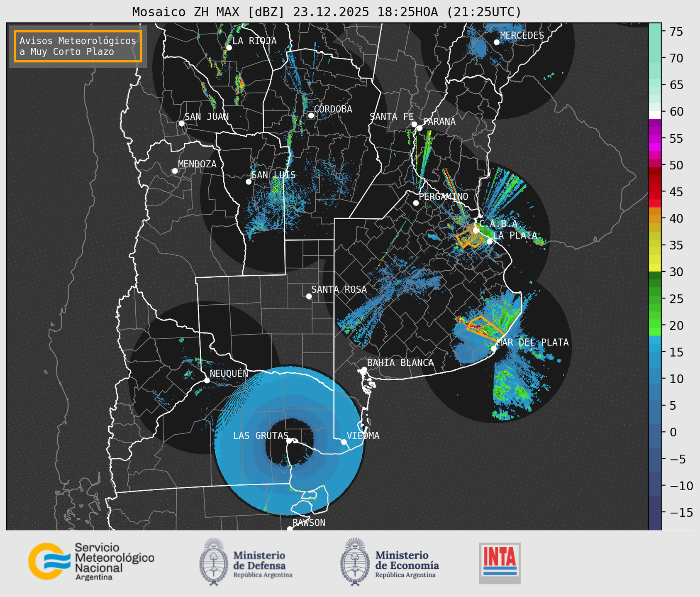Viewport: 700px width, 597px height.
Task: Click the VIEDMA city marker dot
Action: click(344, 442)
